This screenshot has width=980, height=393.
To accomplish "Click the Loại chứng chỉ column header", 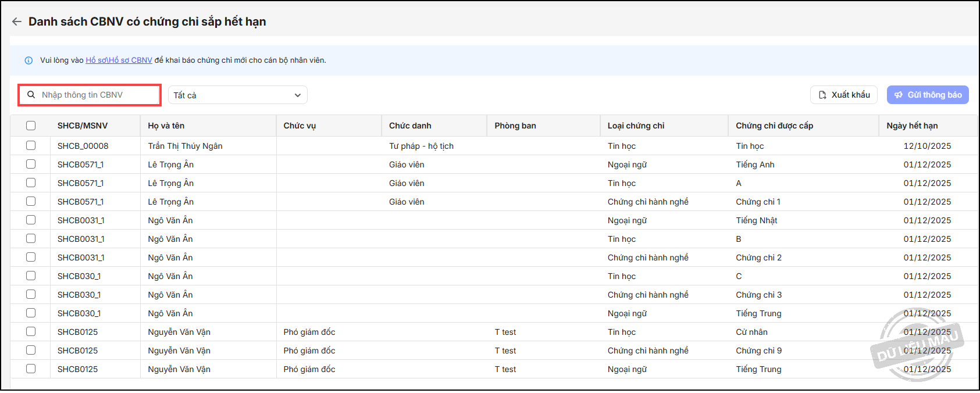I will click(636, 126).
